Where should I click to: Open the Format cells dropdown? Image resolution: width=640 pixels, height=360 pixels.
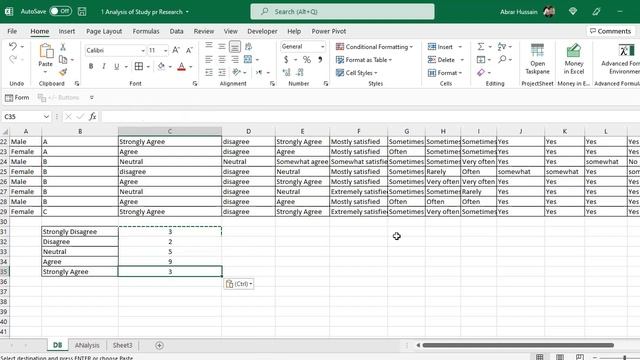click(x=445, y=73)
